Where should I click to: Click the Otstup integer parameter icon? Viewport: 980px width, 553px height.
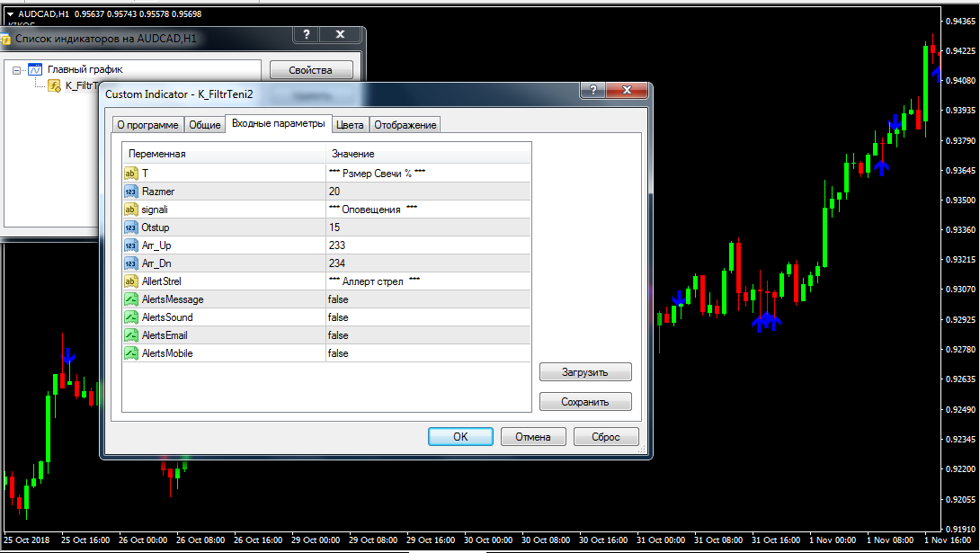coord(130,227)
